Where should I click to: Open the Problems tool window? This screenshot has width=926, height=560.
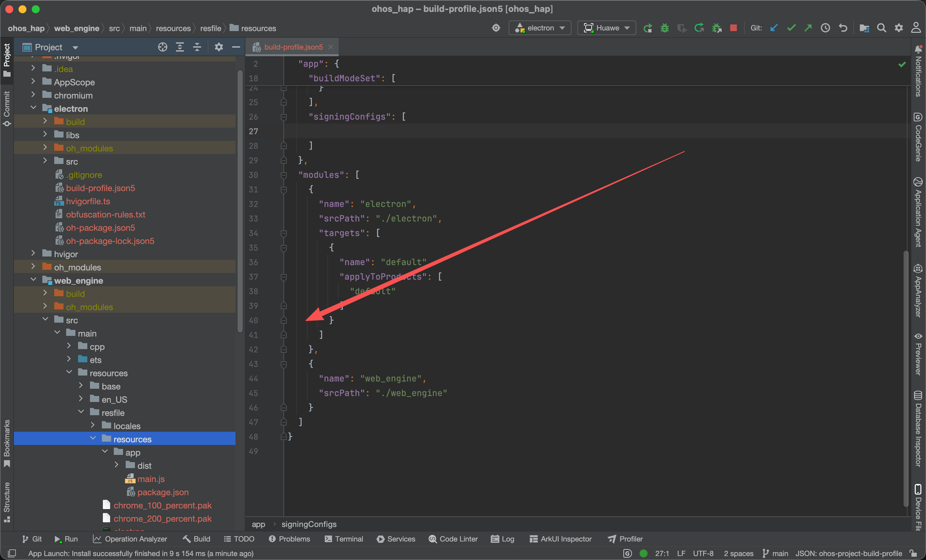pos(289,539)
